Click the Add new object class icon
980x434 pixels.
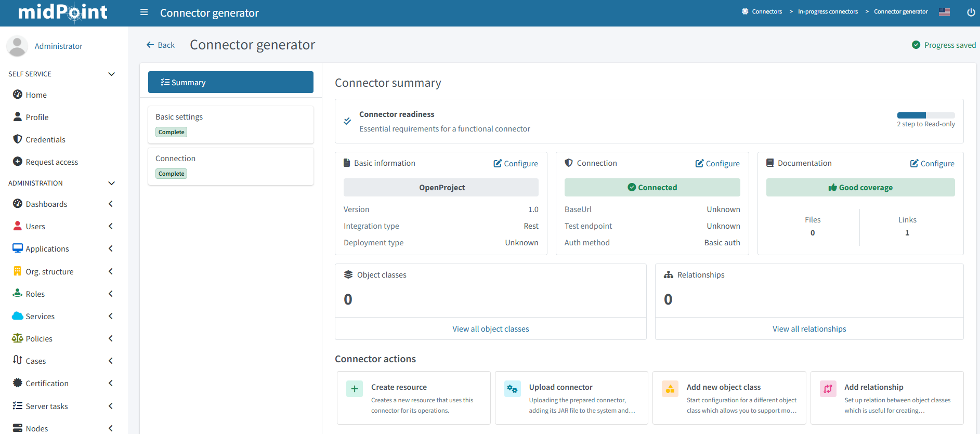[x=670, y=388]
